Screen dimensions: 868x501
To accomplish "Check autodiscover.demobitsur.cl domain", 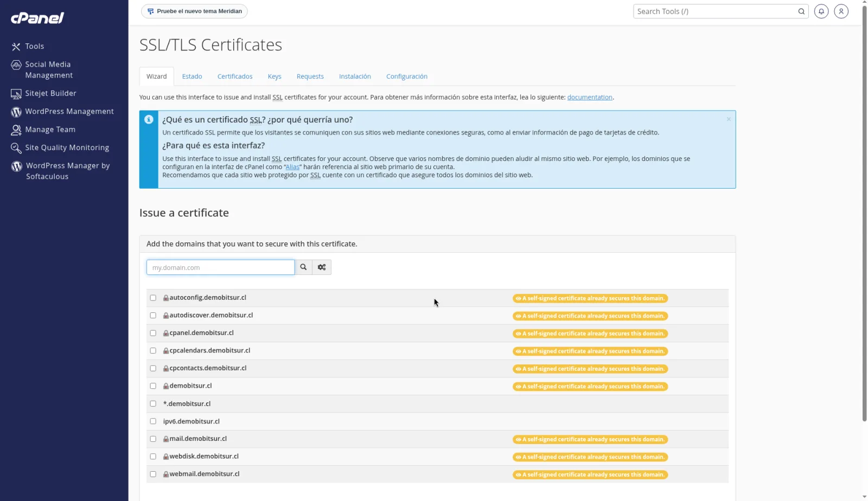I will (153, 316).
